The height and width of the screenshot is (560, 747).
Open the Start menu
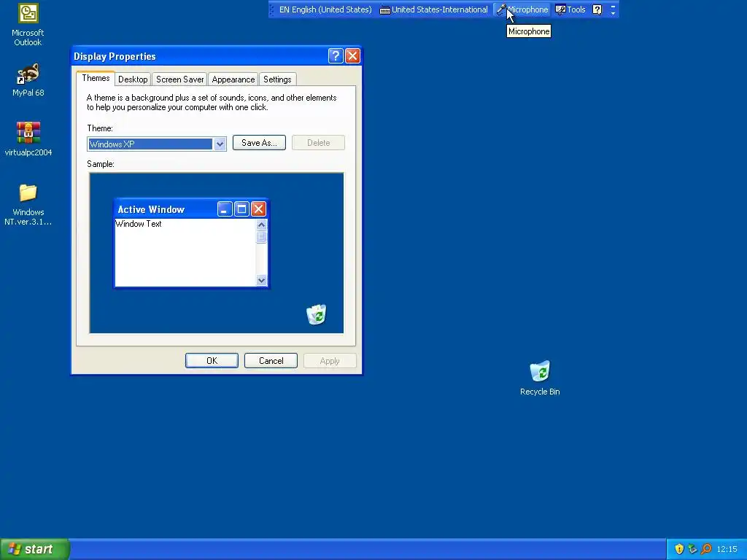[x=35, y=549]
